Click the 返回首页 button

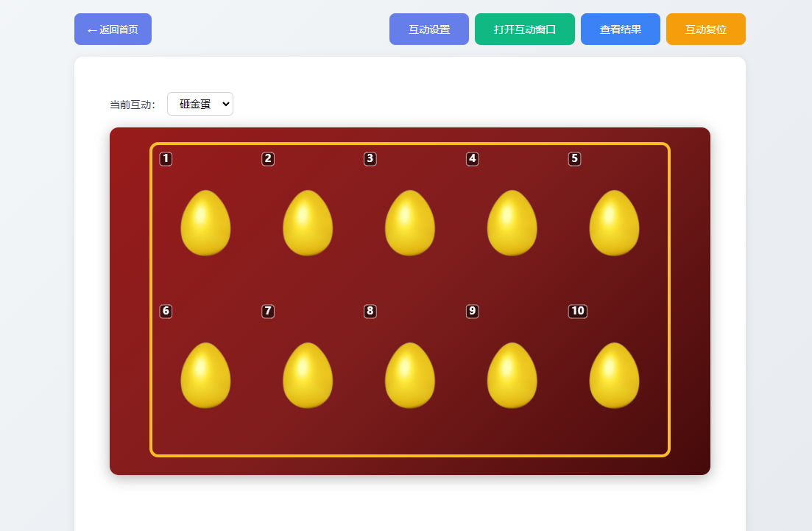[113, 29]
